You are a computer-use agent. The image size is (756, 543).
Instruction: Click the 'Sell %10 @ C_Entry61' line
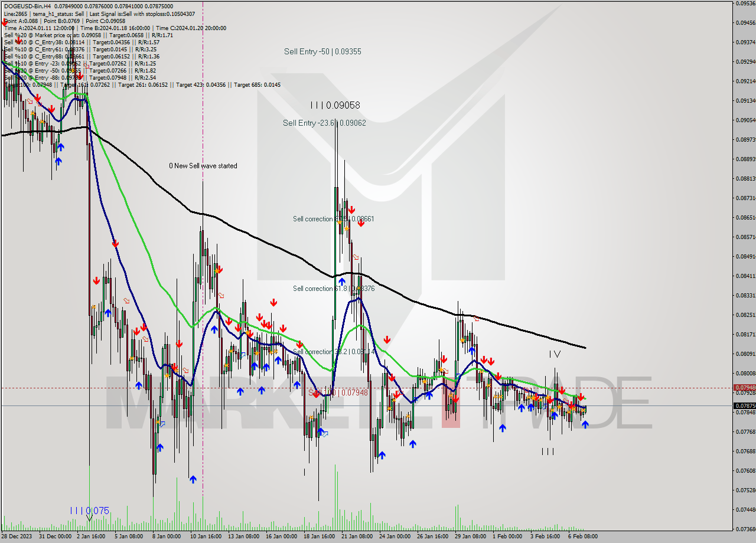click(80, 49)
